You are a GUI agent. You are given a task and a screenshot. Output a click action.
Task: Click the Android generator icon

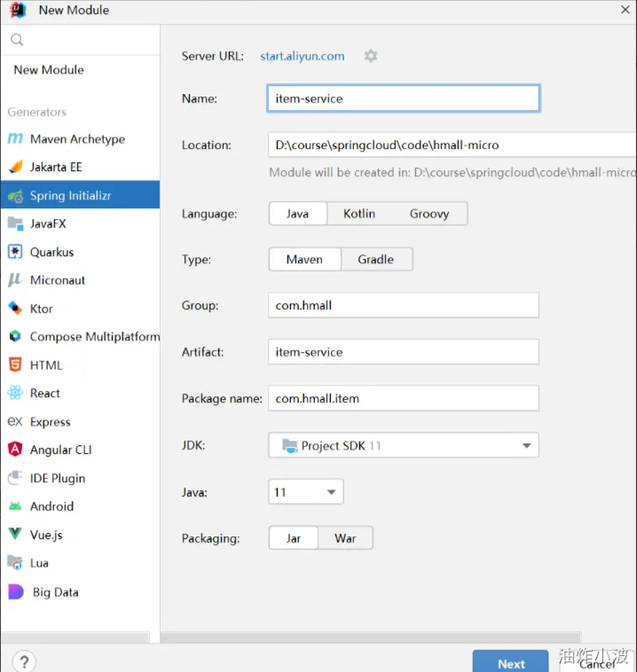coord(15,506)
